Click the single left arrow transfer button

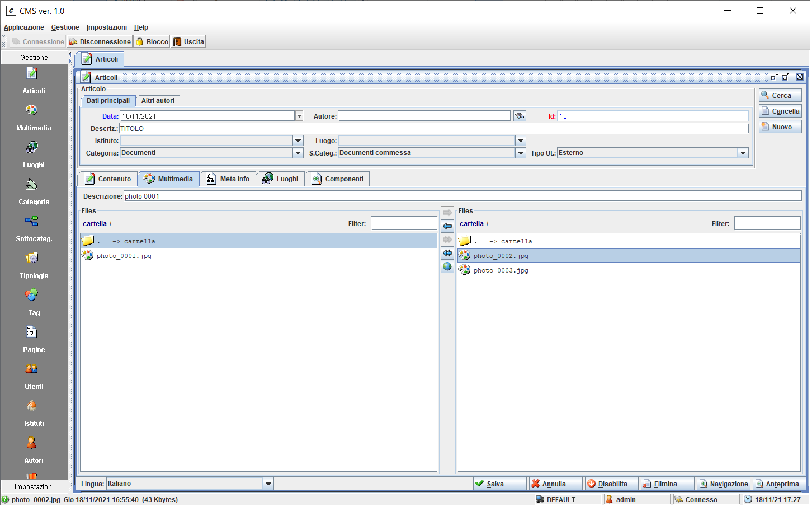coord(447,226)
